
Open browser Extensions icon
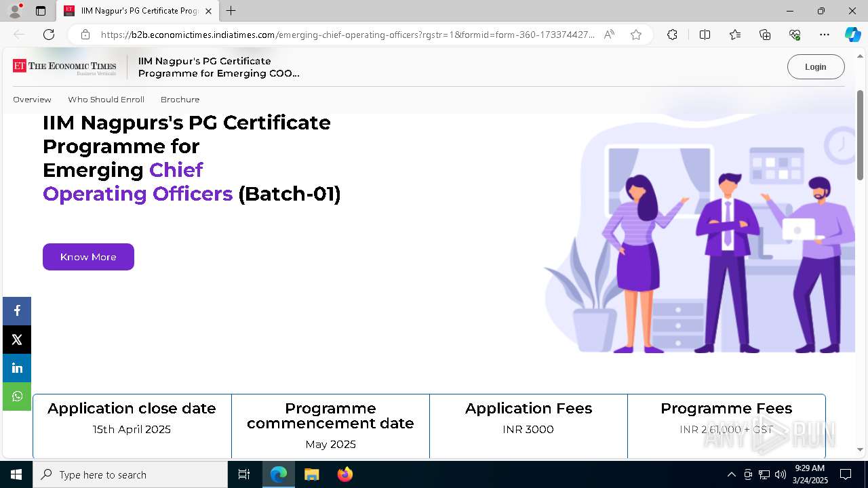pos(672,35)
